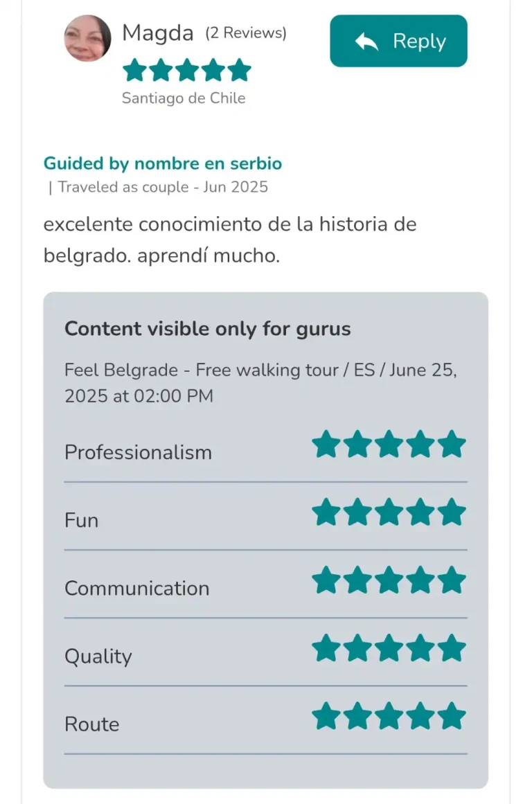
Task: Click the Santiago de Chile location text
Action: (x=184, y=98)
